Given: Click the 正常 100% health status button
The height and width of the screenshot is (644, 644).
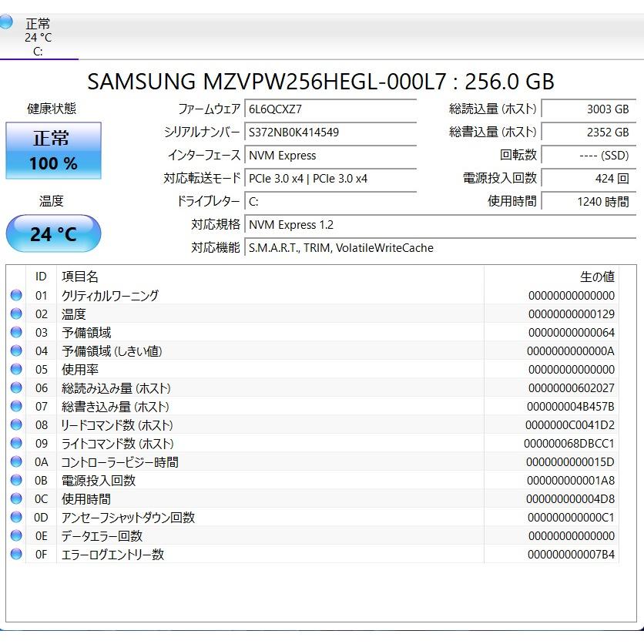Looking at the screenshot, I should coord(52,150).
